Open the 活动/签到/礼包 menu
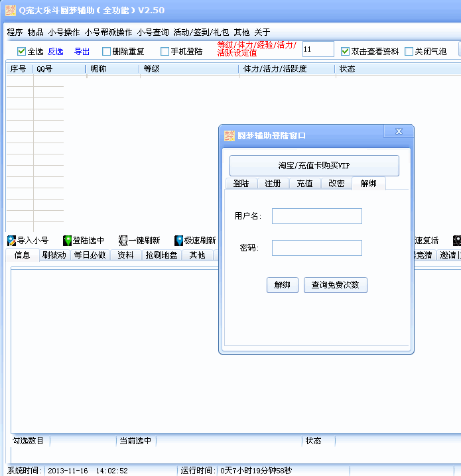 pyautogui.click(x=201, y=32)
